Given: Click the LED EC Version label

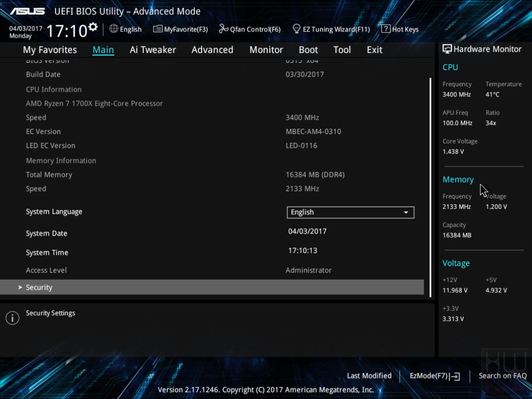Looking at the screenshot, I should coord(51,146).
